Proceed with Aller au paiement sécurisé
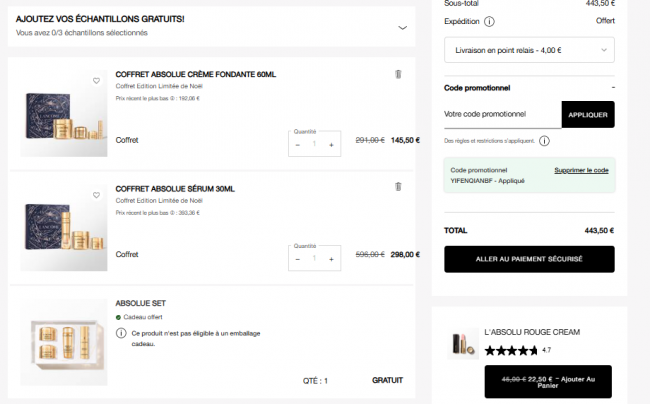Viewport: 650px width, 404px height. [529, 260]
